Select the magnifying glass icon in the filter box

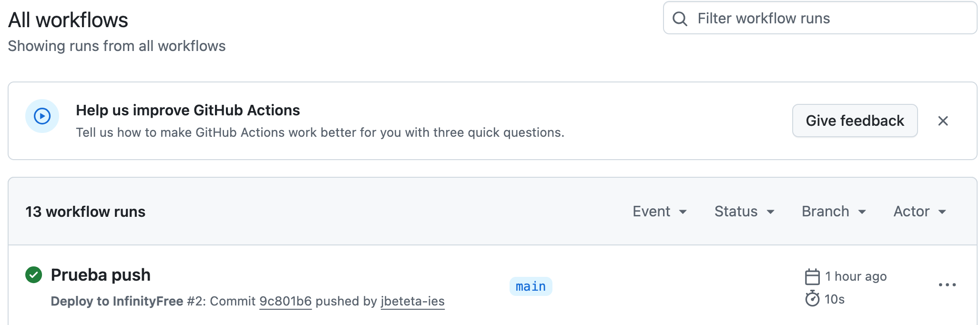tap(680, 19)
